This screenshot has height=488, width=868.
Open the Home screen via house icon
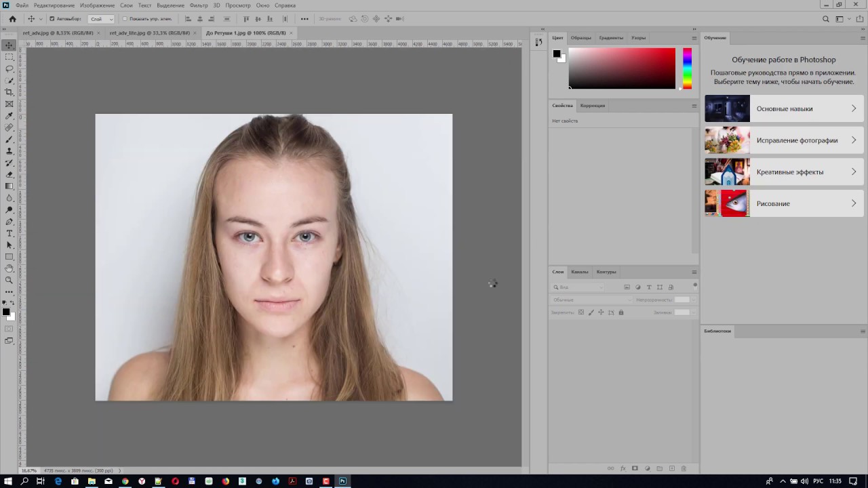click(12, 19)
